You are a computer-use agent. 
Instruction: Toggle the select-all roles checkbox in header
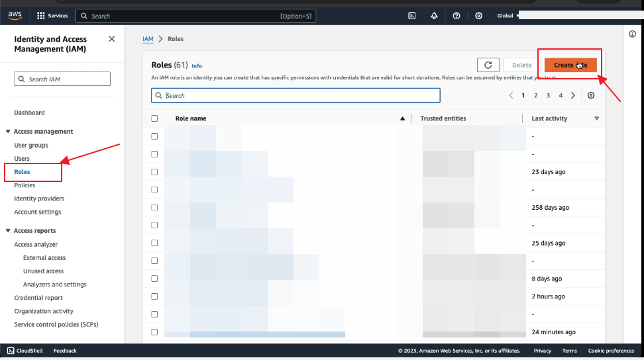[x=154, y=118]
